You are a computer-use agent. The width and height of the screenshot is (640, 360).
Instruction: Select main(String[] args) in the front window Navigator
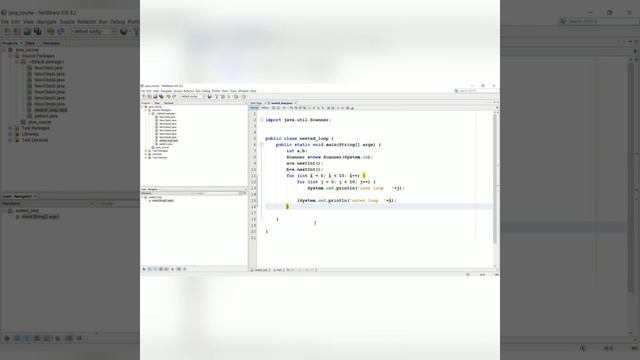coord(163,201)
